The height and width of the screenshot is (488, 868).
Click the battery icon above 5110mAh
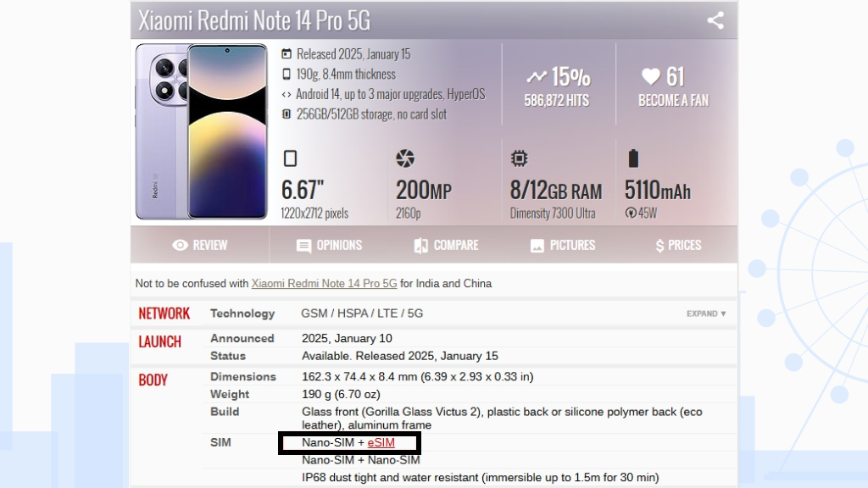coord(633,158)
